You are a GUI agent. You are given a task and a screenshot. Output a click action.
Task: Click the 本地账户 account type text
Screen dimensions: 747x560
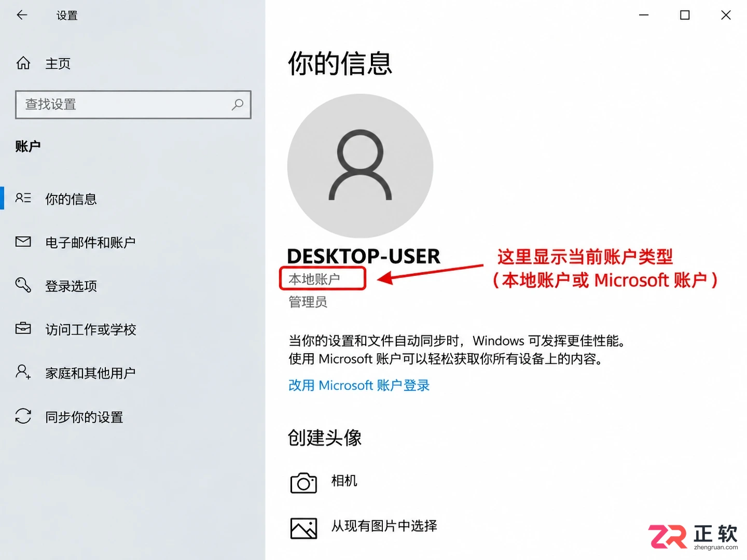[x=314, y=279]
